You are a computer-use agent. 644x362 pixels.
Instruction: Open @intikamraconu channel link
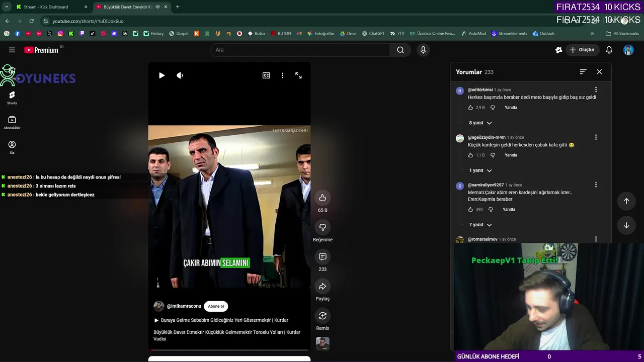click(x=184, y=306)
